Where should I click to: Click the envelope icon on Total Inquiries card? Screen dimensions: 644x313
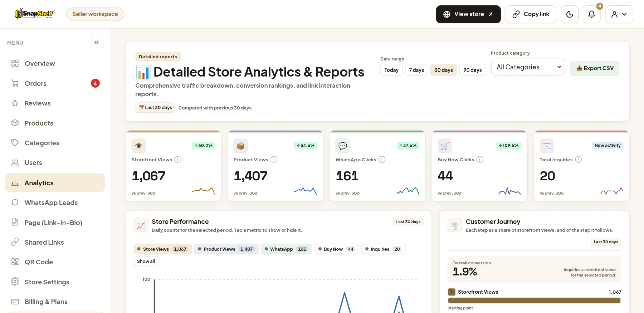click(547, 146)
